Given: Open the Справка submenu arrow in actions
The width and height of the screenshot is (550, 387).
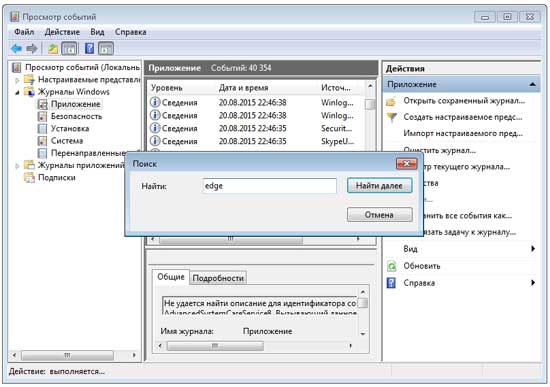Looking at the screenshot, I should click(x=533, y=282).
